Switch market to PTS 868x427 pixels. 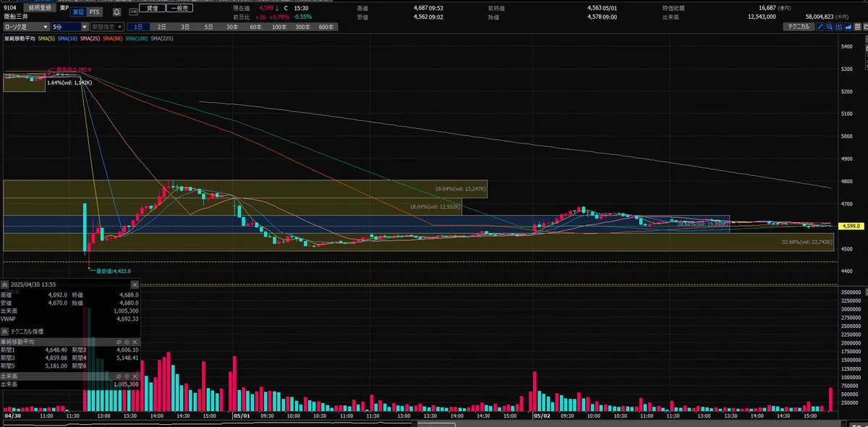pyautogui.click(x=94, y=12)
